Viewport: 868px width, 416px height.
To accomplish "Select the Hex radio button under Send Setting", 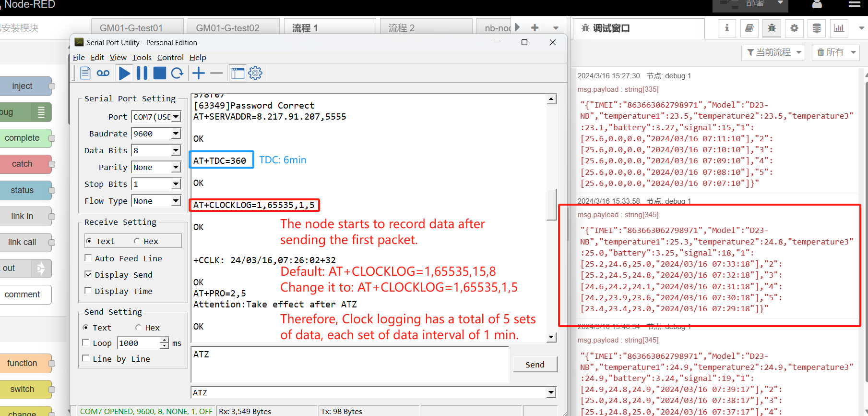I will pyautogui.click(x=138, y=327).
